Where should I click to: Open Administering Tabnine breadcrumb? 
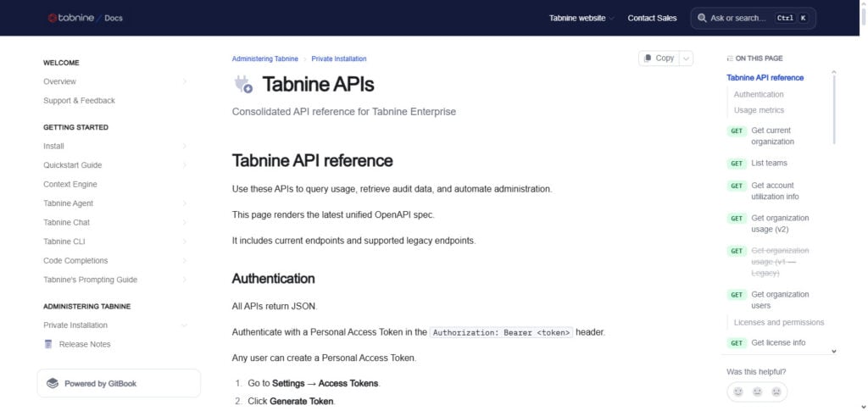coord(264,58)
